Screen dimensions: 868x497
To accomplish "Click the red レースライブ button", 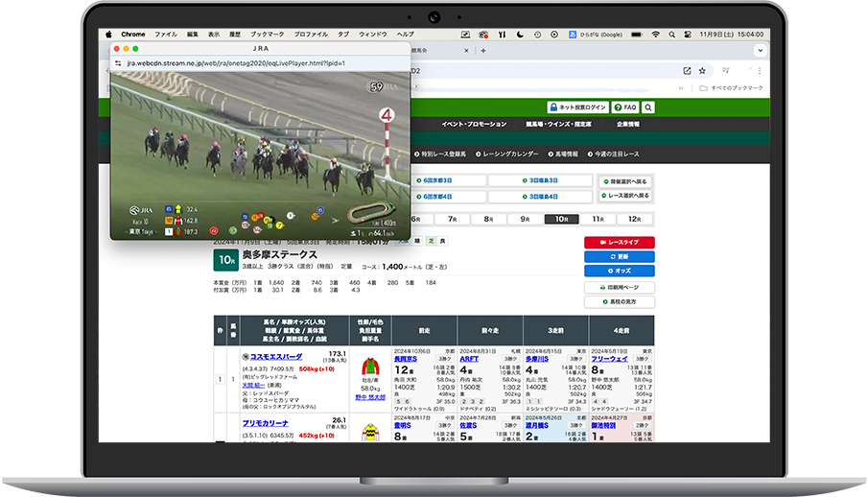I will (x=619, y=243).
